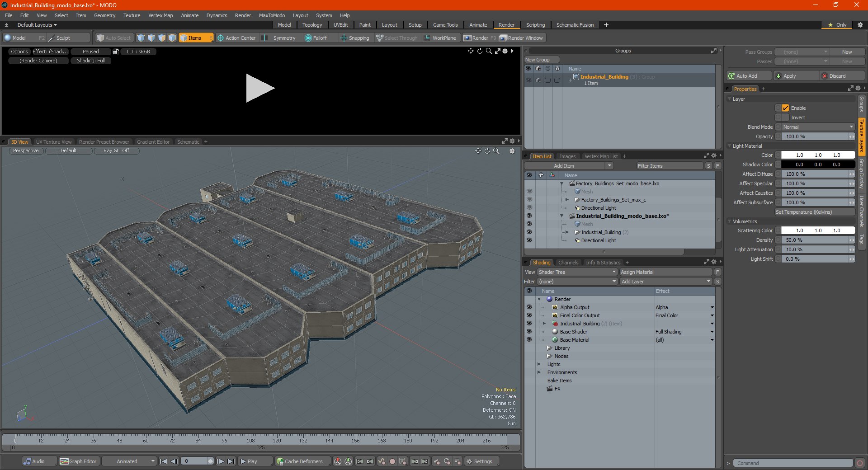Open the Add Item dropdown
This screenshot has height=470, width=868.
coord(569,166)
